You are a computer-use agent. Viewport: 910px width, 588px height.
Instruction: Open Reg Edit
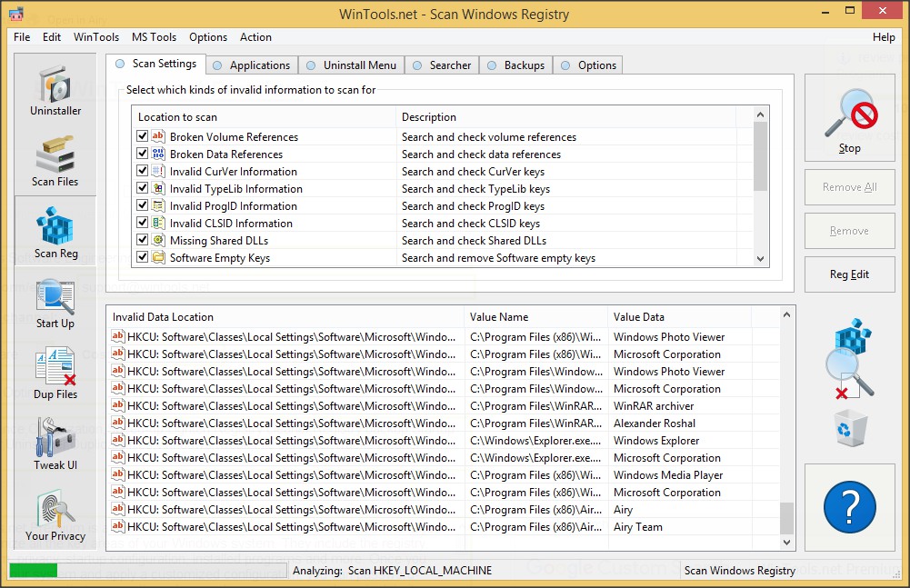pos(850,274)
